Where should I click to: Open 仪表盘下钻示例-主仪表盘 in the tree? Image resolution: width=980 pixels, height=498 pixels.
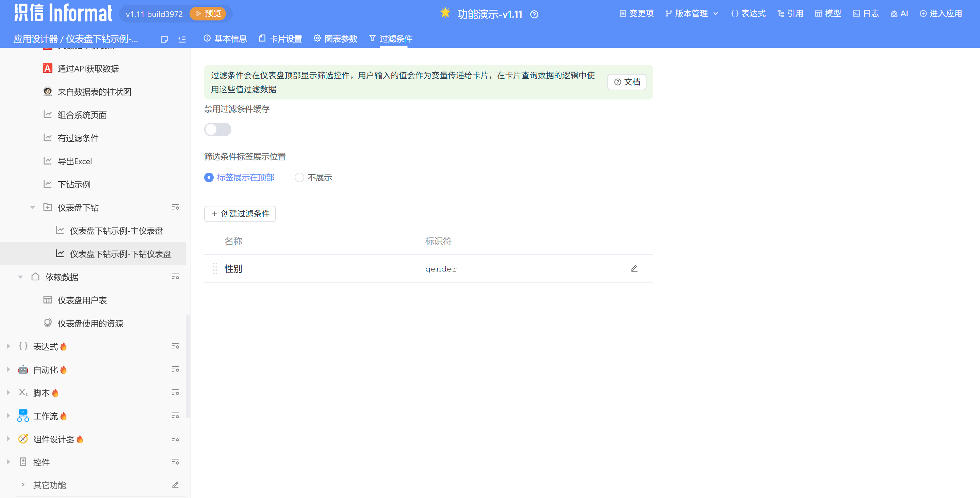pos(116,231)
